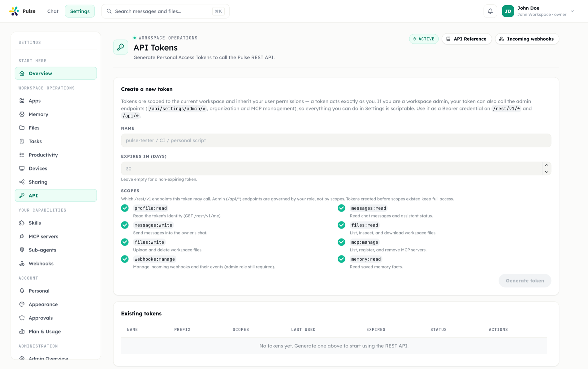Image resolution: width=588 pixels, height=369 pixels.
Task: Click the Webhooks icon in sidebar
Action: [x=22, y=264]
